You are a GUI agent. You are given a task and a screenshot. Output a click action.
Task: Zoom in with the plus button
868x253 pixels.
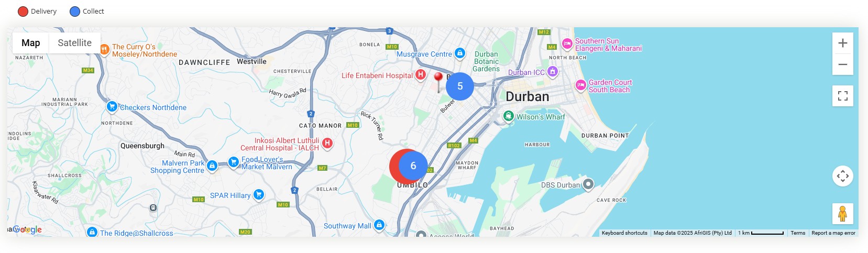tap(842, 43)
